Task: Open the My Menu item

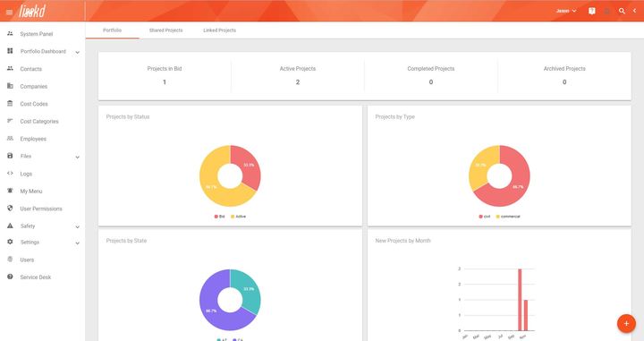Action: [x=31, y=191]
